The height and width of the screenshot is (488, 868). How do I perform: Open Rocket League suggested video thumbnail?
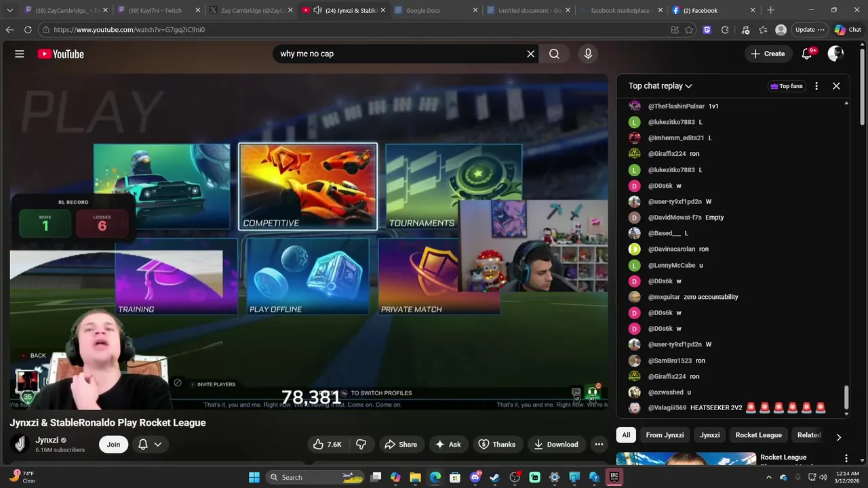pyautogui.click(x=686, y=459)
